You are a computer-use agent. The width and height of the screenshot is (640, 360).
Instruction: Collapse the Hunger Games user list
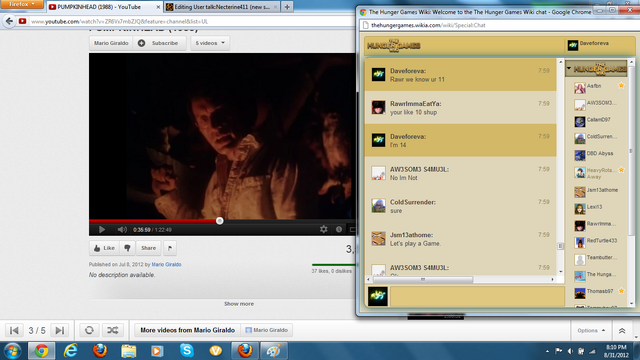[569, 69]
